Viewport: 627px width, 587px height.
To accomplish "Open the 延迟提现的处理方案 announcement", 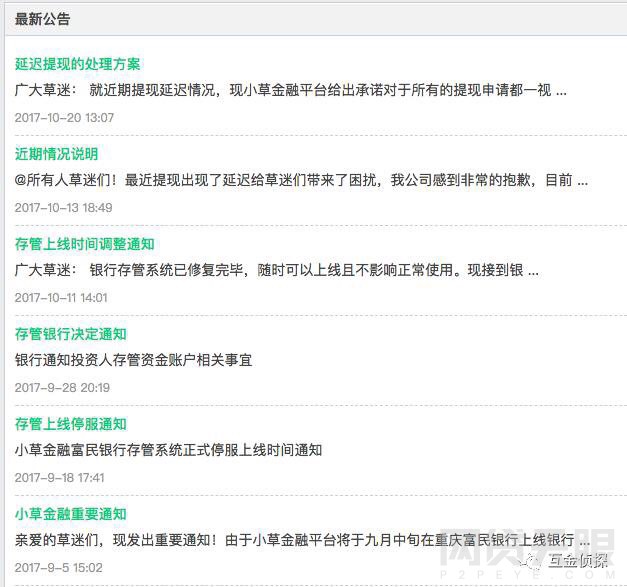I will 77,64.
